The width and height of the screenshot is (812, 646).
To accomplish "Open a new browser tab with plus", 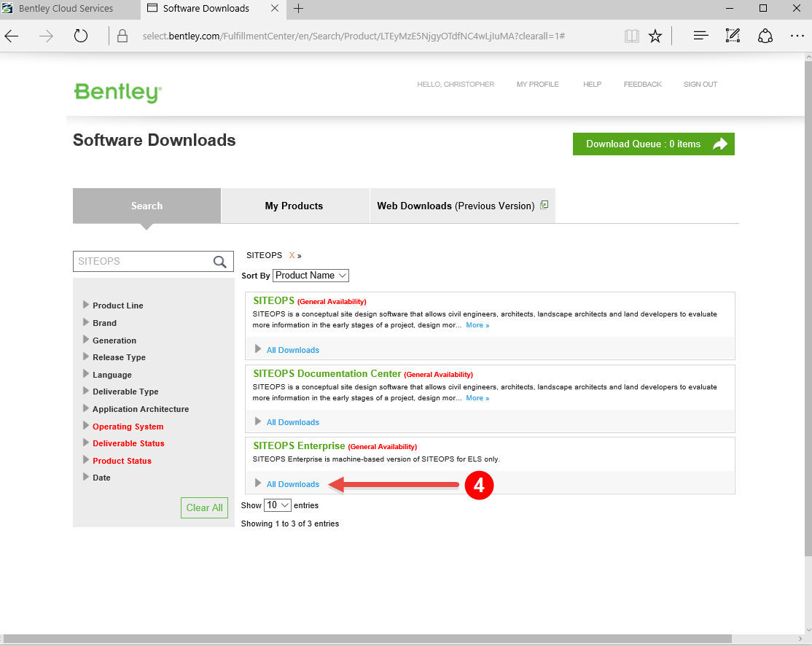I will (299, 8).
